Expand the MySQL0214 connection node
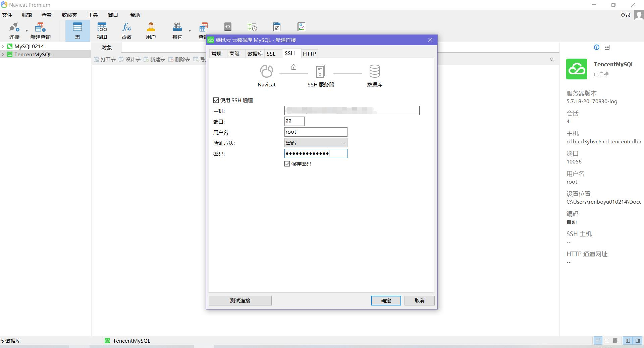 click(x=3, y=46)
